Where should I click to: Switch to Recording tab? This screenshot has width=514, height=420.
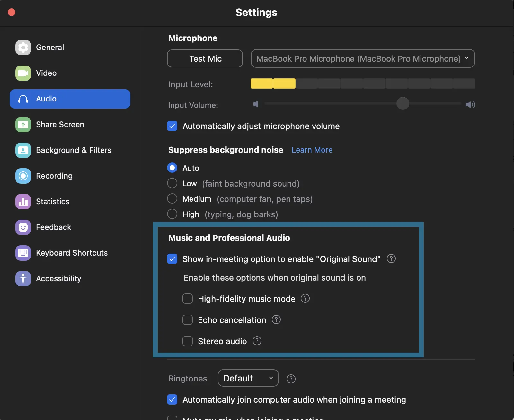click(x=70, y=176)
